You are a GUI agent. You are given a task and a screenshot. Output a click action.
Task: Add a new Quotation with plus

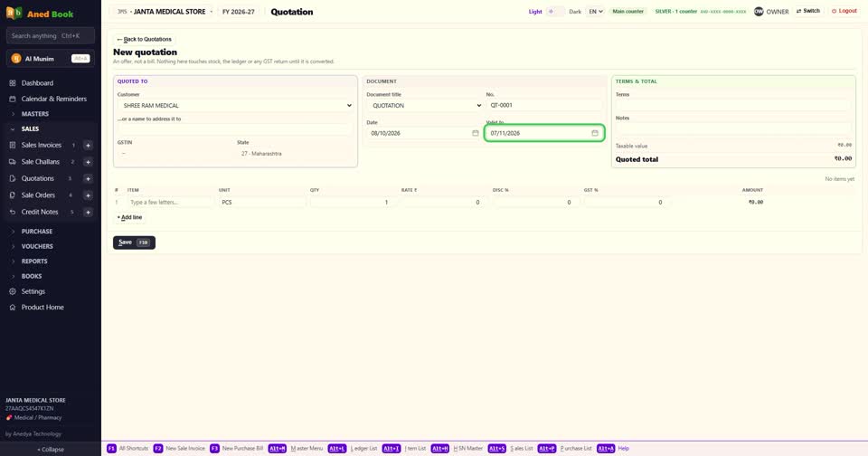tap(88, 178)
